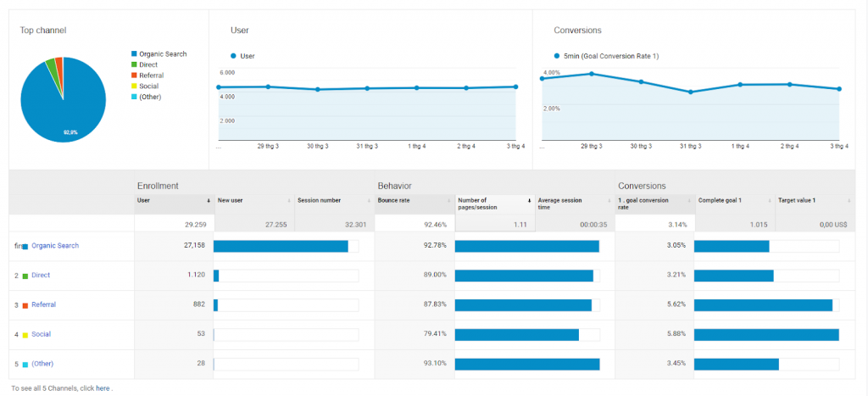
Task: Click Conversions chart point at 30 thg 3
Action: (x=641, y=81)
